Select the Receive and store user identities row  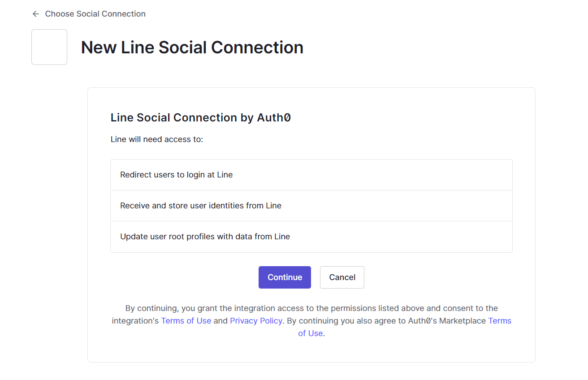[311, 206]
